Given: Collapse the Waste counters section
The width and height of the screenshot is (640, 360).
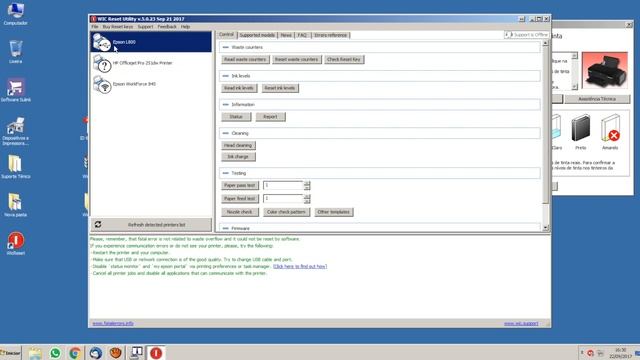Looking at the screenshot, I should (226, 47).
